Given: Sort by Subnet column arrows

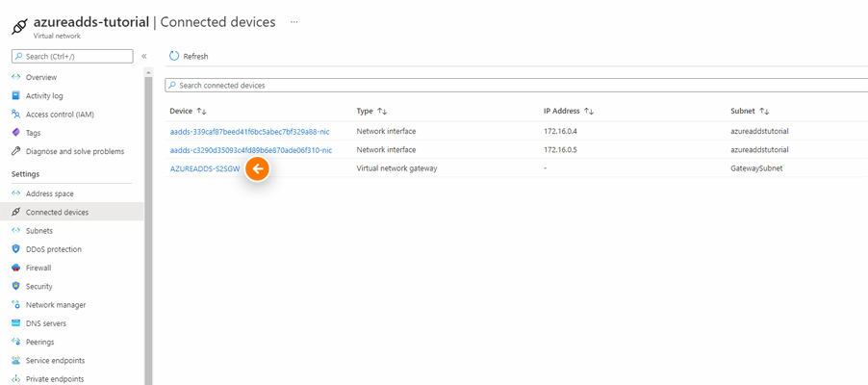Looking at the screenshot, I should pos(764,112).
